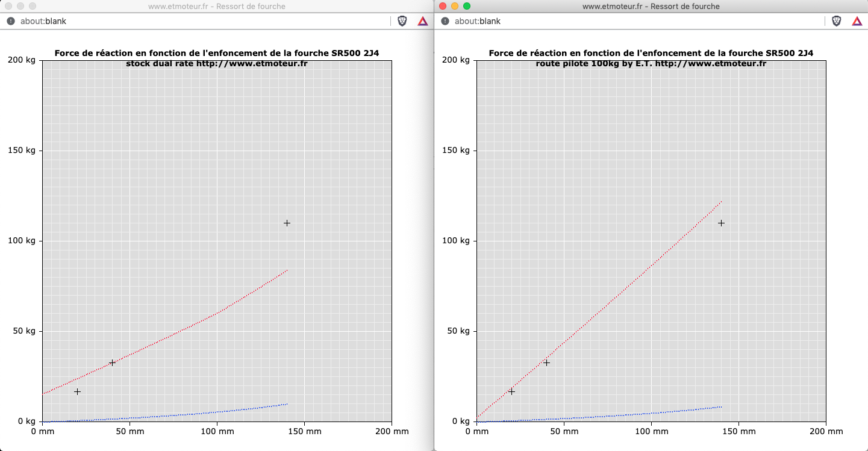Maximize the right window with green button
Screen dimensions: 868x451
point(466,6)
